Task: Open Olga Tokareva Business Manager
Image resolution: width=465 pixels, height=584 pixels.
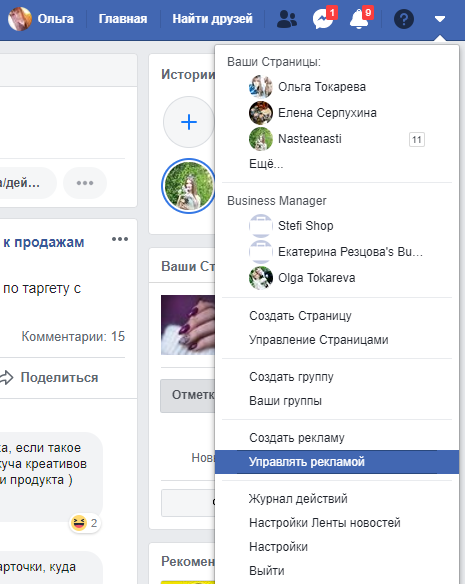Action: pos(317,278)
